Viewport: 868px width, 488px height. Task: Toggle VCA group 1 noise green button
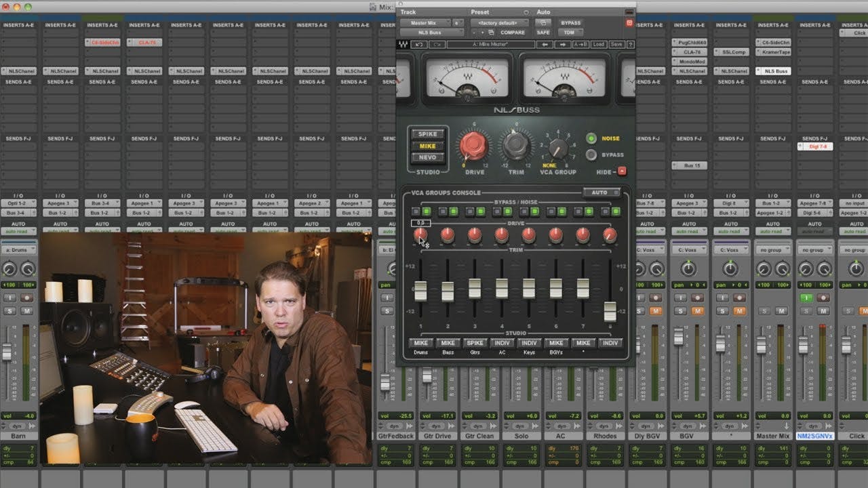427,211
